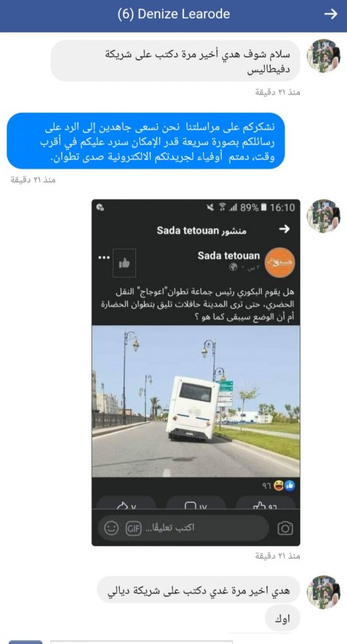Open the first sender avatar photo
Screen dimensions: 347x644
click(324, 56)
